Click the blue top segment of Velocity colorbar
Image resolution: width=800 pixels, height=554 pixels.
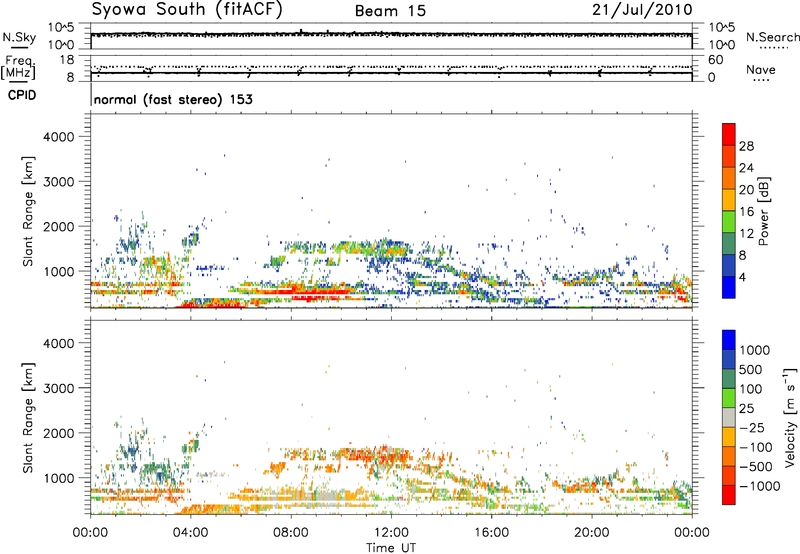tap(729, 340)
